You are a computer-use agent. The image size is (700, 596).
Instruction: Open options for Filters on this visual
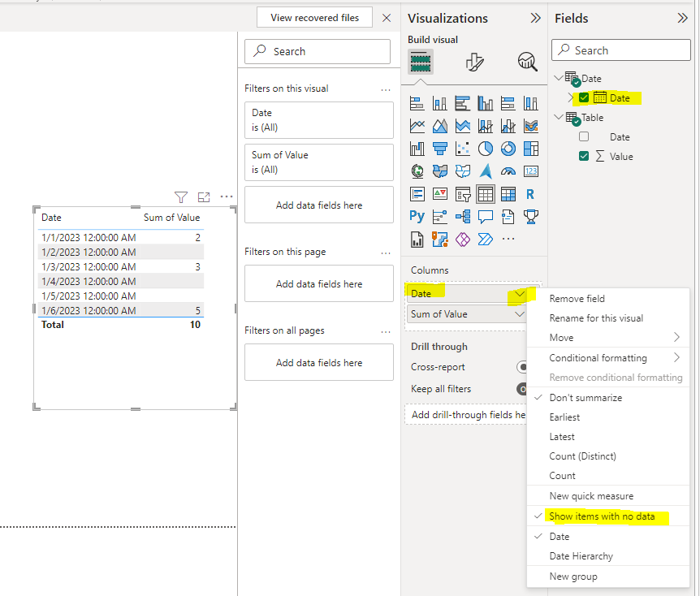tap(386, 90)
